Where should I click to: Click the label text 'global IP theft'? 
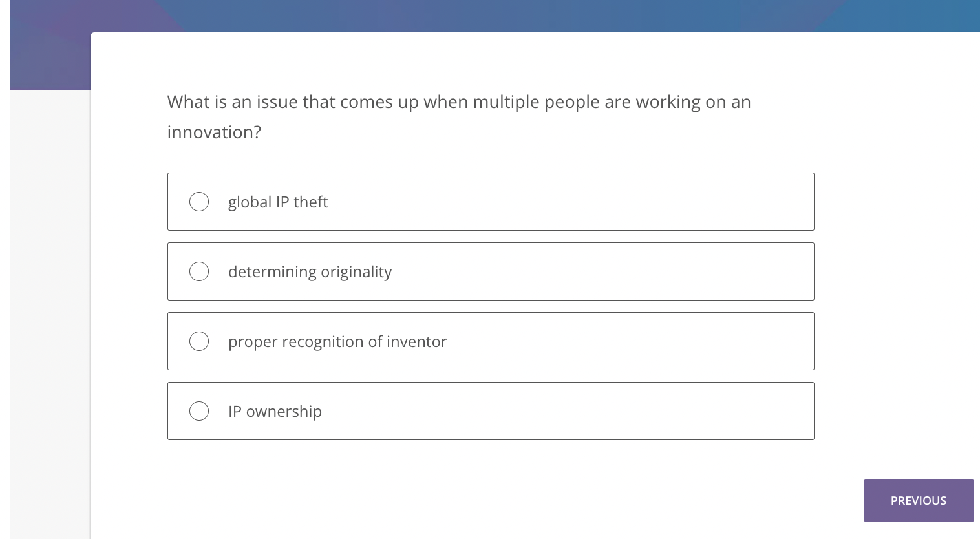pos(278,202)
